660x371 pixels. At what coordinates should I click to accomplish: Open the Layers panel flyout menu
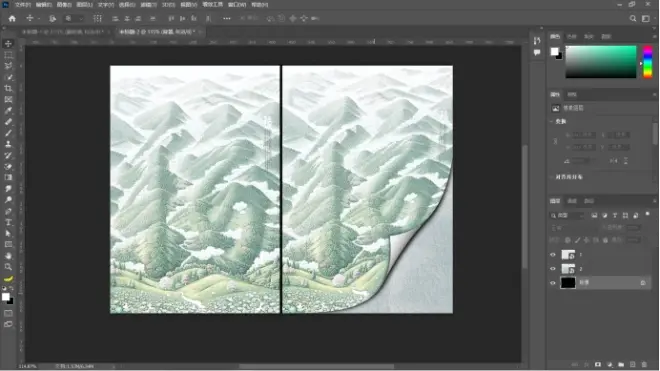point(654,201)
